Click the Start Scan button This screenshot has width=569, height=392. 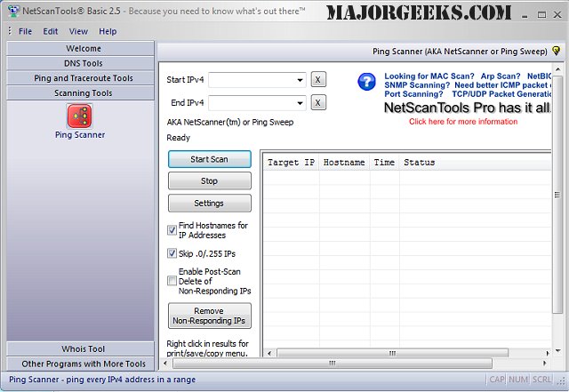tap(210, 159)
